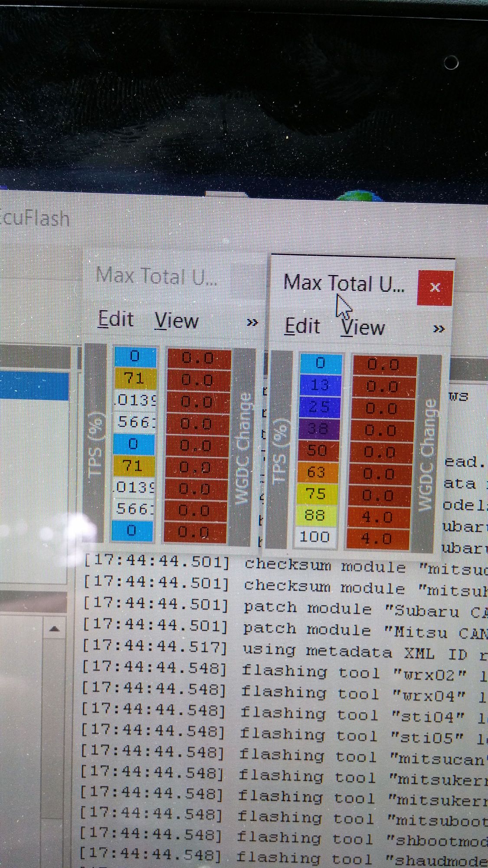Close the active Max Total table window

(x=435, y=287)
